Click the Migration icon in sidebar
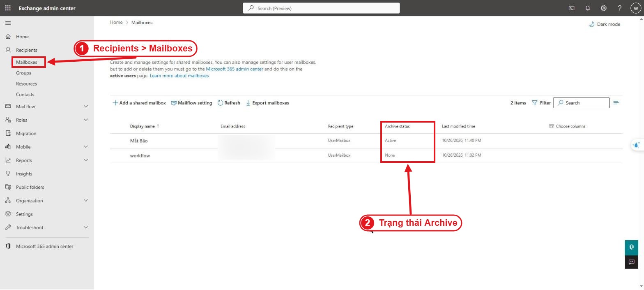Screen dimensions: 644x290 (8, 133)
